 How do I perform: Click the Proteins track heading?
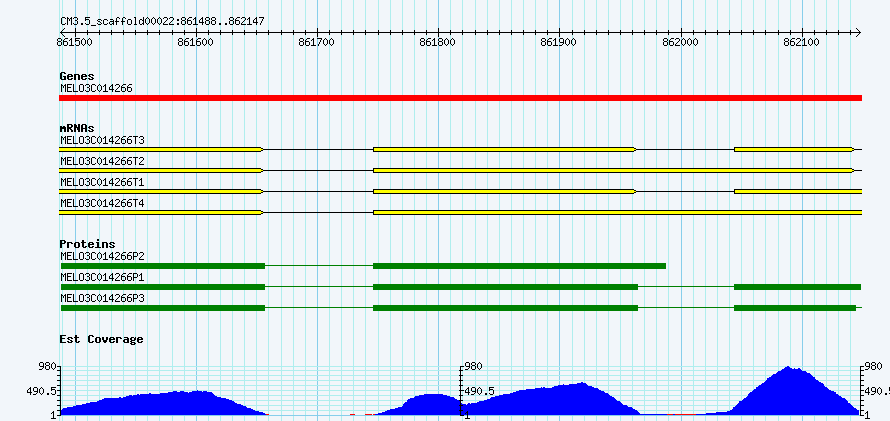(x=87, y=245)
